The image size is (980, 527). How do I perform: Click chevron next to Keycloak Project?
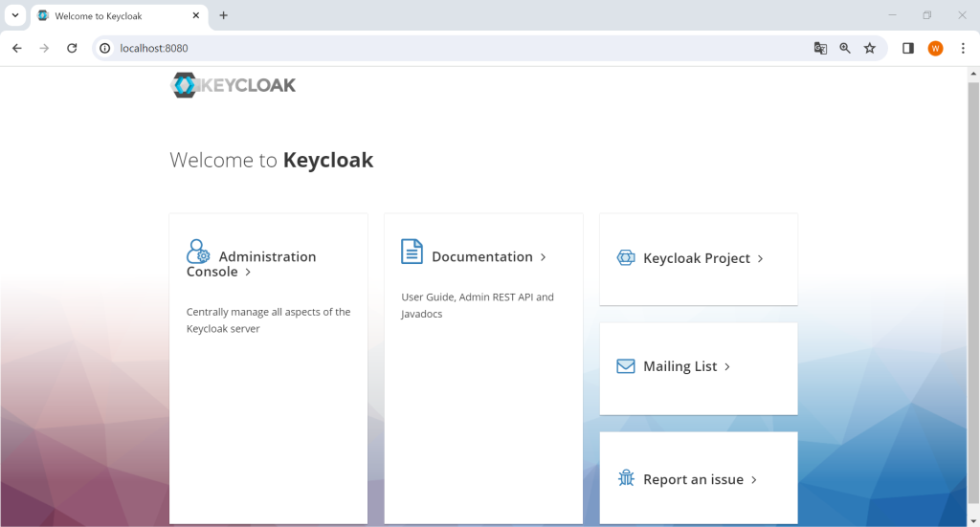click(760, 258)
